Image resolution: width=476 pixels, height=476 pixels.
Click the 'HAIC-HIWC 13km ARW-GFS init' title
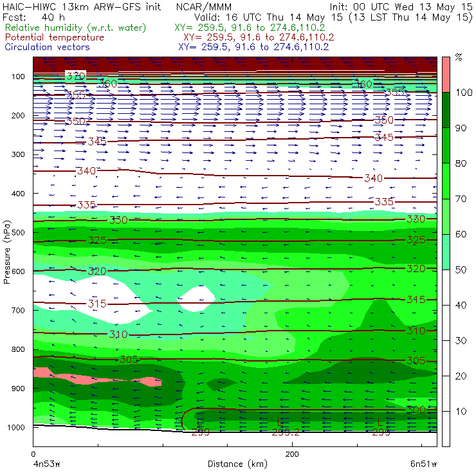click(x=81, y=7)
